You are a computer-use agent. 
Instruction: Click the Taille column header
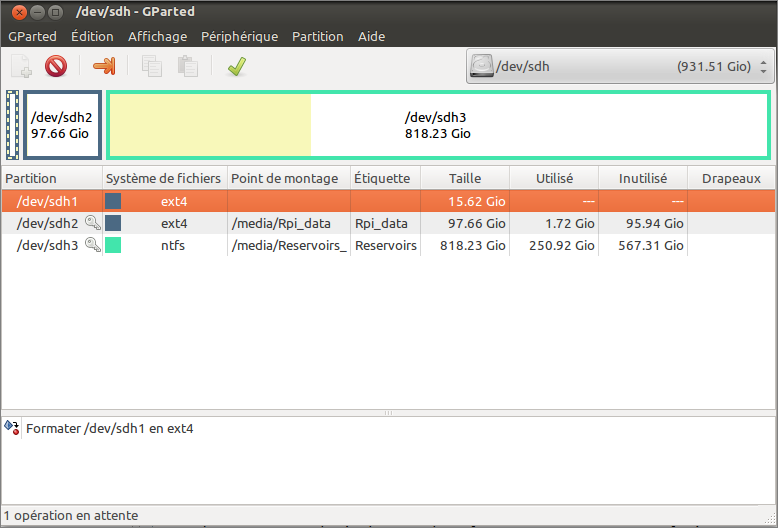pos(465,178)
